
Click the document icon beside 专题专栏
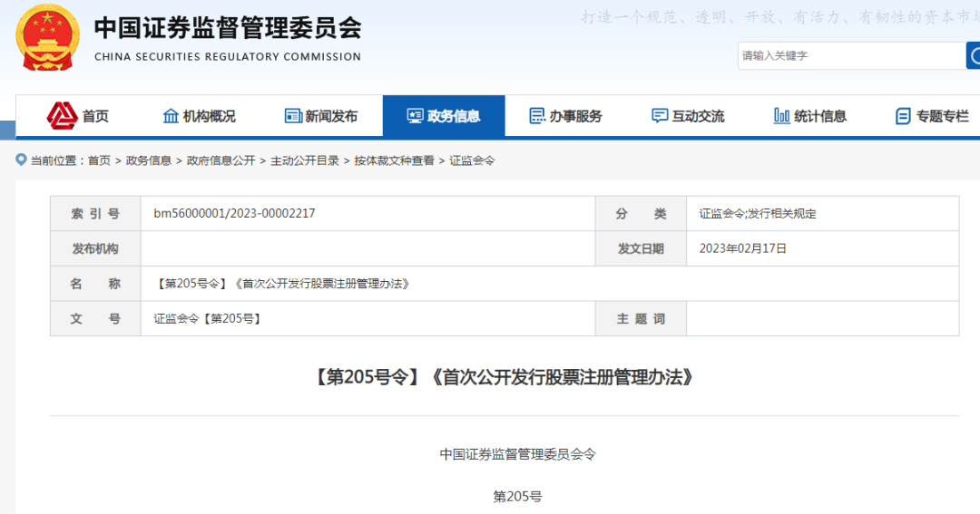tap(903, 115)
